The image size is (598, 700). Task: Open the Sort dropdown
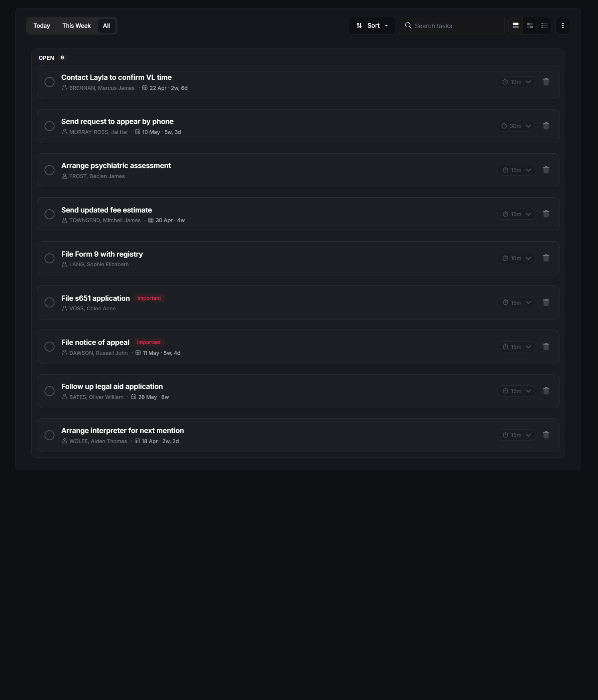point(371,25)
